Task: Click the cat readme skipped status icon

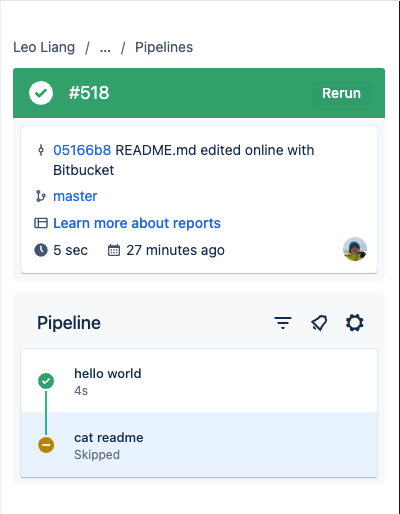Action: (46, 445)
